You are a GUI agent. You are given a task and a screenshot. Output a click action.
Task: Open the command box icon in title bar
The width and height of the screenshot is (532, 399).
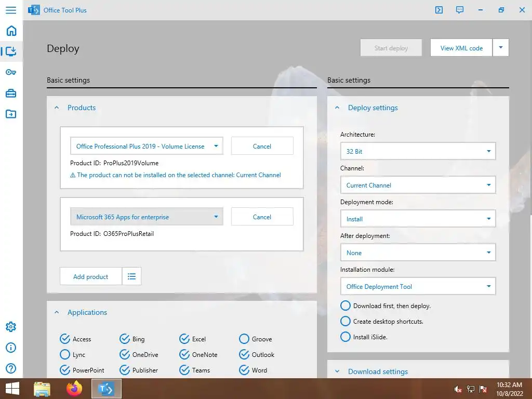pos(438,10)
